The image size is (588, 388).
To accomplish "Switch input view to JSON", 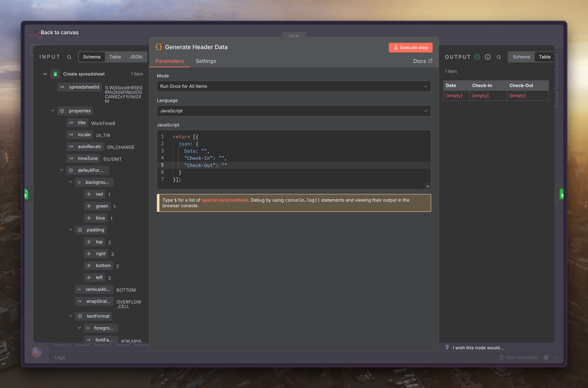I will (136, 57).
